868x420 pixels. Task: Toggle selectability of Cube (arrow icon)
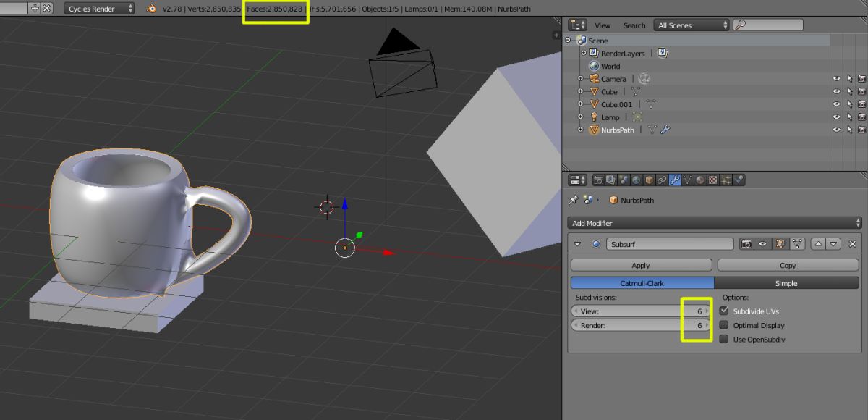point(849,92)
